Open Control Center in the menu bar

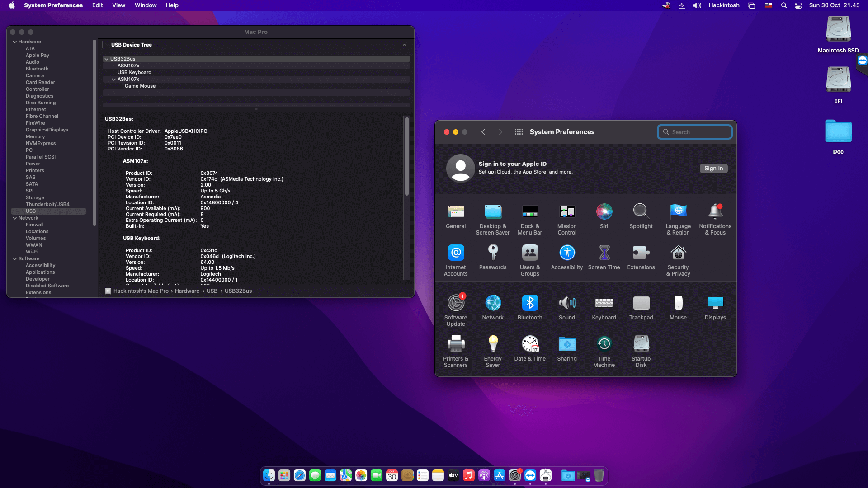coord(798,5)
